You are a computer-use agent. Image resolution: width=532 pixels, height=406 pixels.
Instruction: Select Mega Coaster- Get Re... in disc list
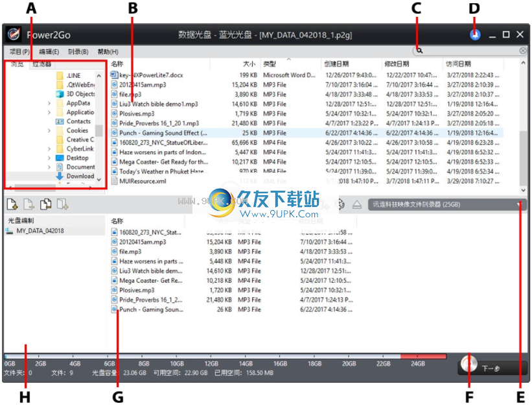(x=150, y=280)
